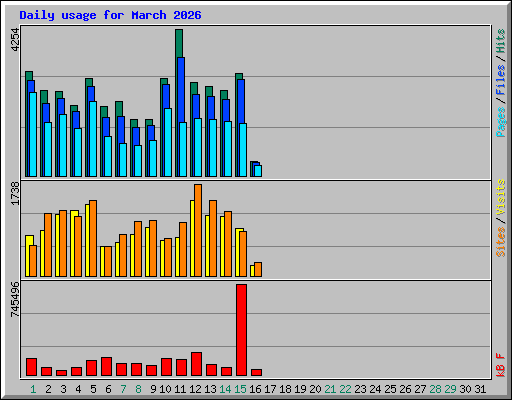Image resolution: width=512 pixels, height=400 pixels.
Task: Click the orange Sites bar for day 5
Action: (93, 238)
